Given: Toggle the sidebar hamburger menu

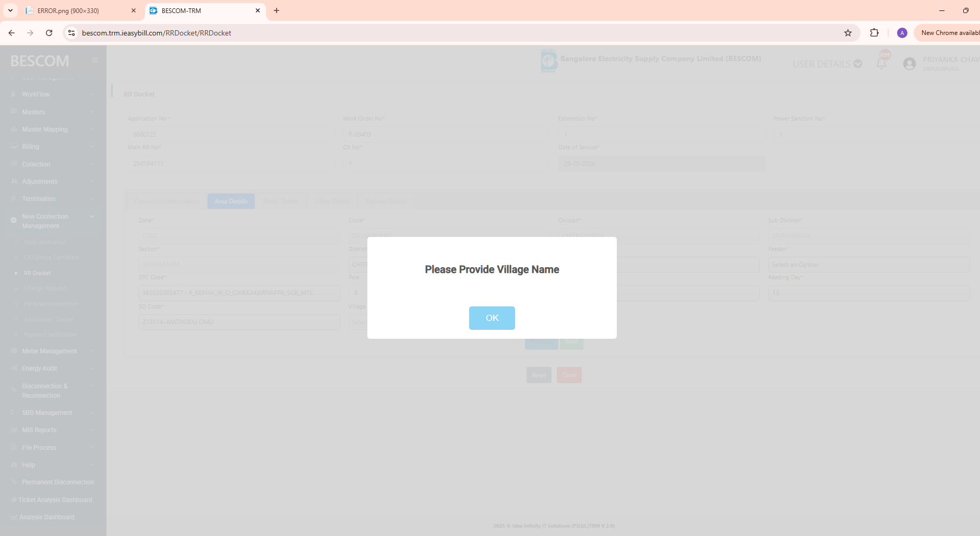Looking at the screenshot, I should pos(95,61).
